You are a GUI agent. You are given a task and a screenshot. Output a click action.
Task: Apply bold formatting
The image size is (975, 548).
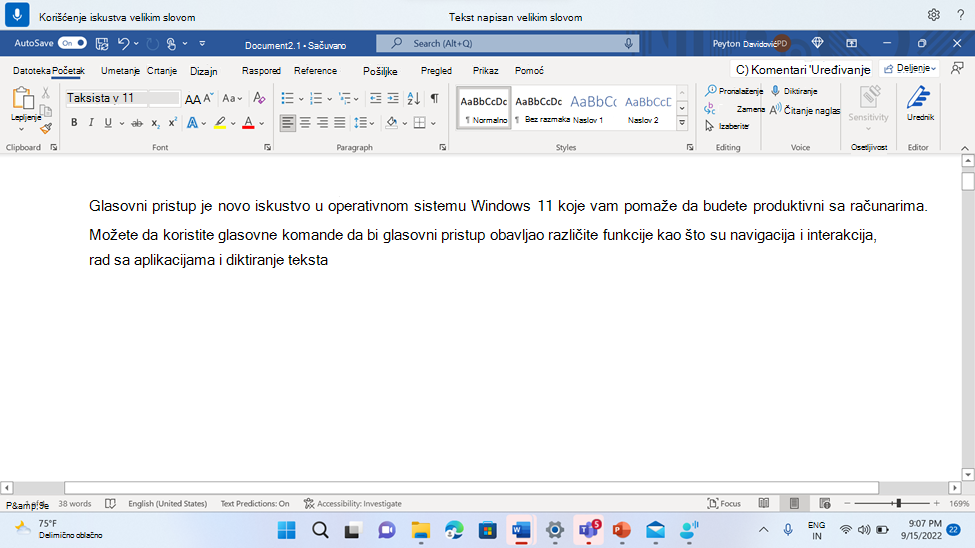[74, 123]
